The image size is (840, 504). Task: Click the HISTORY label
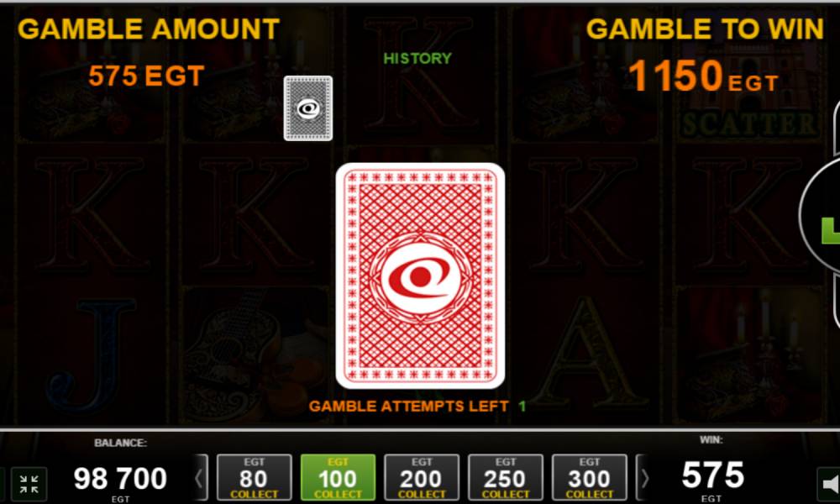pos(417,59)
